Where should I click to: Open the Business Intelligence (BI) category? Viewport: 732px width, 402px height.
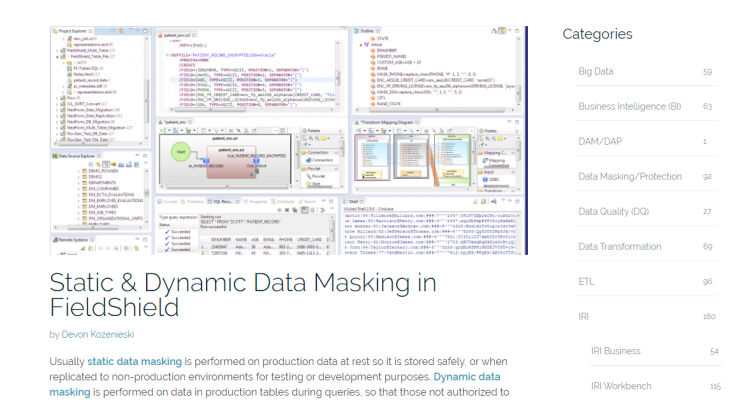[629, 106]
